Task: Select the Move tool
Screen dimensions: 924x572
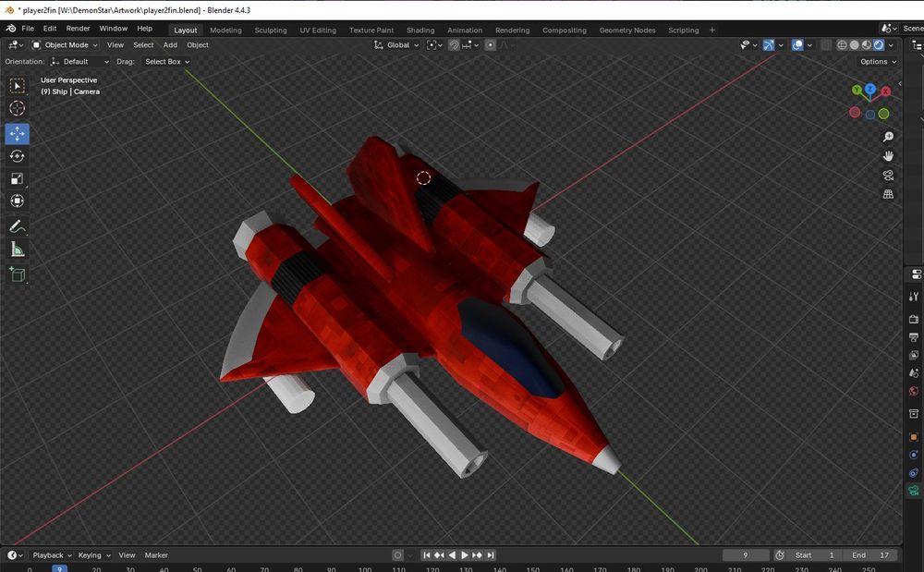Action: (17, 134)
